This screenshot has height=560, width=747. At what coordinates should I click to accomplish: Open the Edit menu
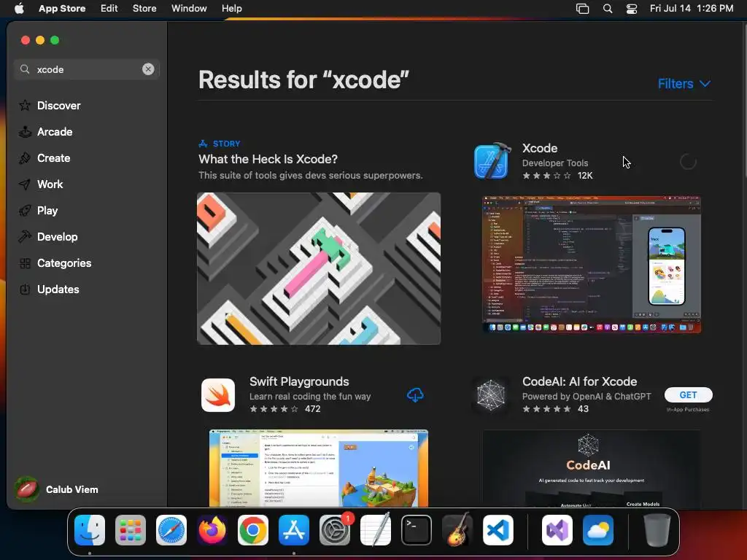[109, 8]
